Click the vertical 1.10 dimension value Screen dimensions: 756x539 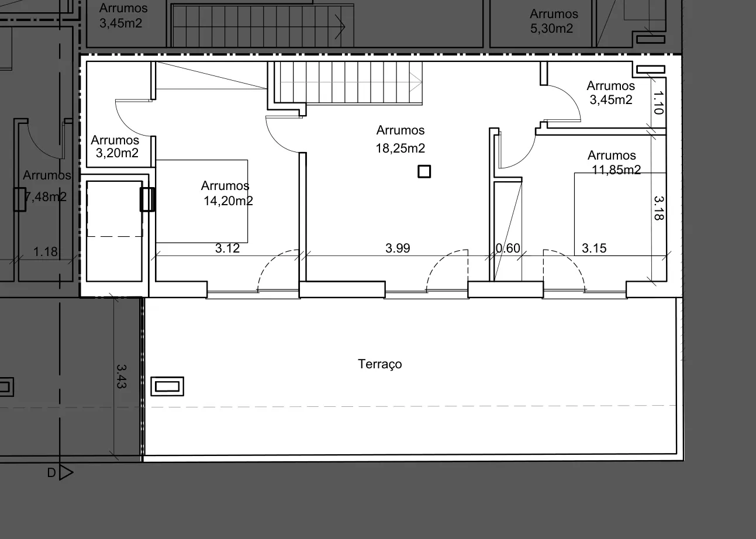[657, 103]
